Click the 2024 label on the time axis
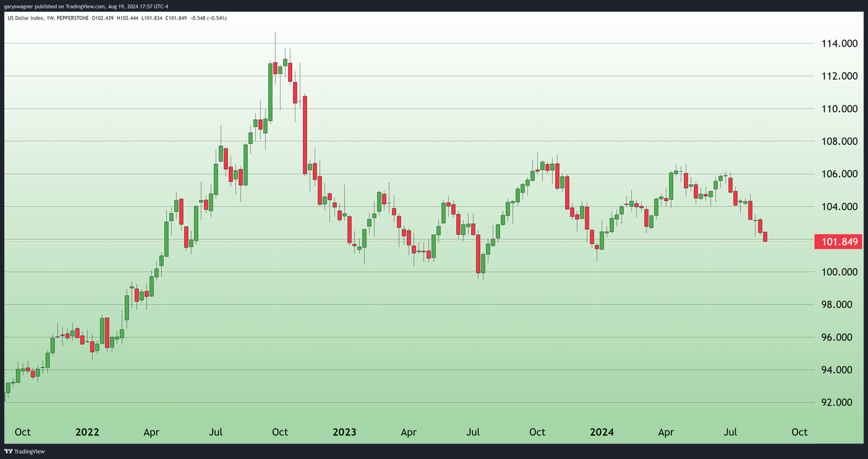Viewport: 868px width, 459px height. tap(602, 432)
